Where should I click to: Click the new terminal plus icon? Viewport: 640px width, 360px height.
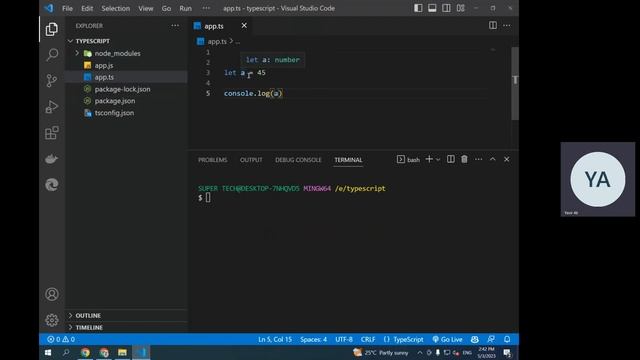pos(429,159)
